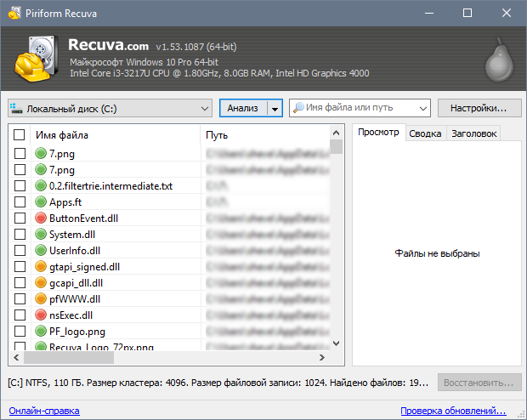
Task: Select the gtapi_signed.dll file name
Action: tap(85, 267)
